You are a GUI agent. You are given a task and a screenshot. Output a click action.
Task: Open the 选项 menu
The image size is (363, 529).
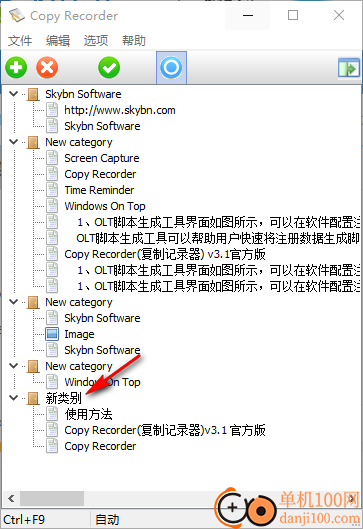click(96, 41)
